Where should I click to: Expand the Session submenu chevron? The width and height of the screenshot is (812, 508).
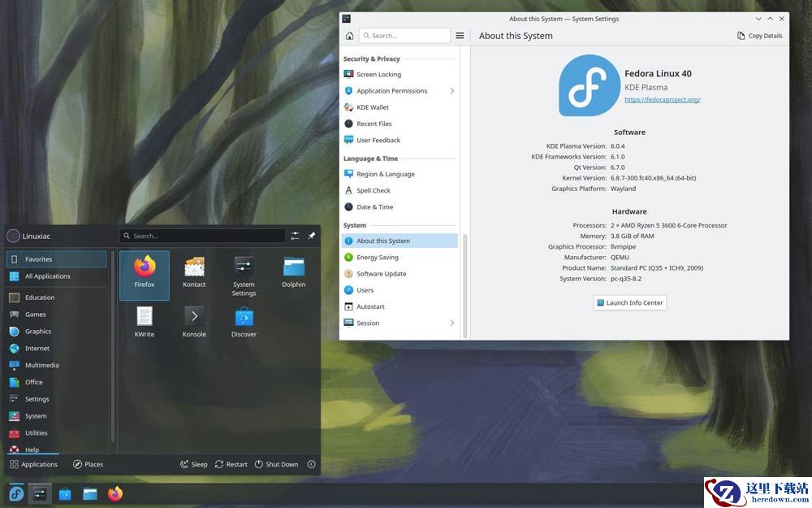(x=452, y=323)
